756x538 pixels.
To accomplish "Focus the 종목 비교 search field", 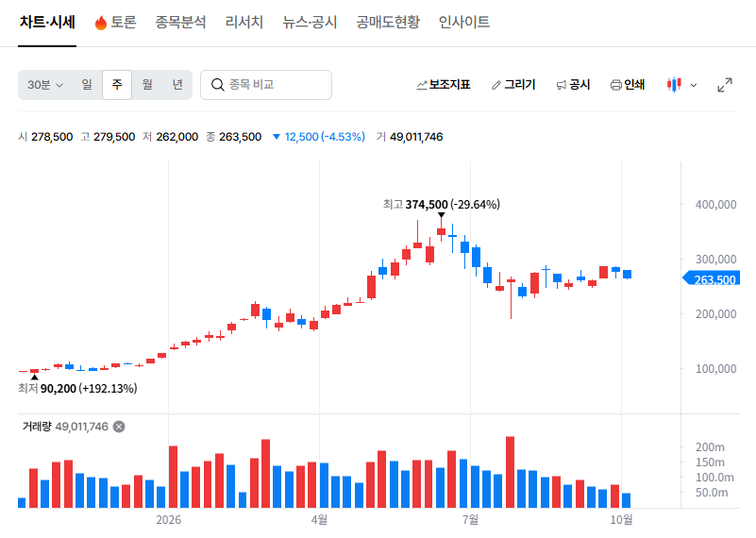I will click(x=266, y=85).
